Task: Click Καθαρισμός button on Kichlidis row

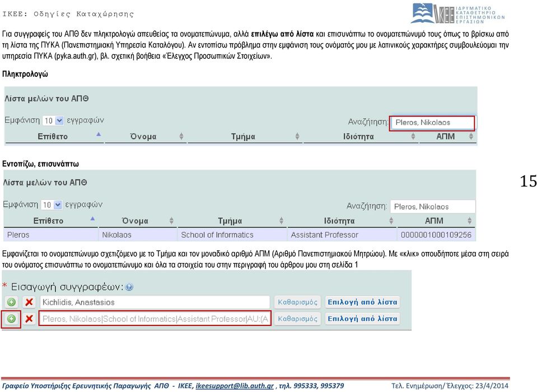Action: tap(297, 302)
